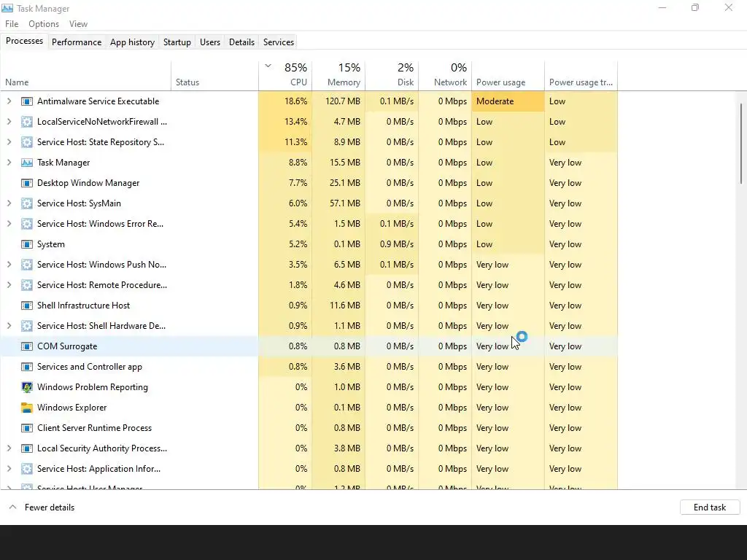Click the vertical scrollbar of process list
The height and width of the screenshot is (560, 747).
(x=741, y=143)
